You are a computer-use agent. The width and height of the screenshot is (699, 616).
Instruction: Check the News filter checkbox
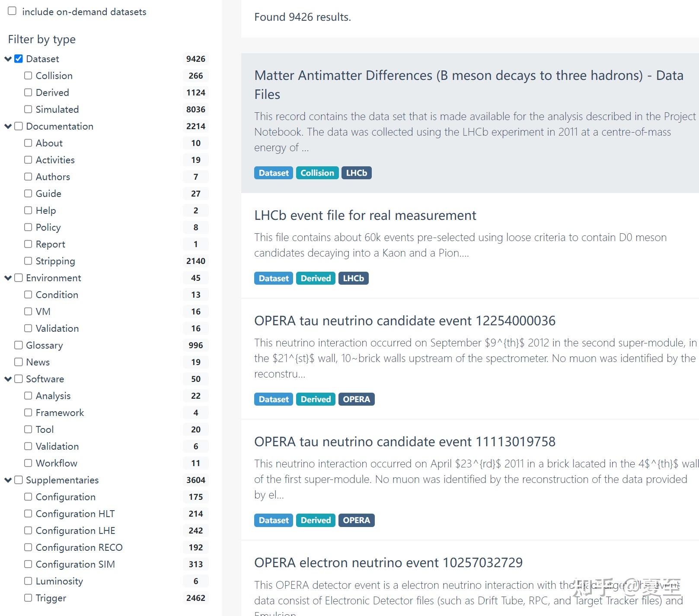click(x=19, y=362)
